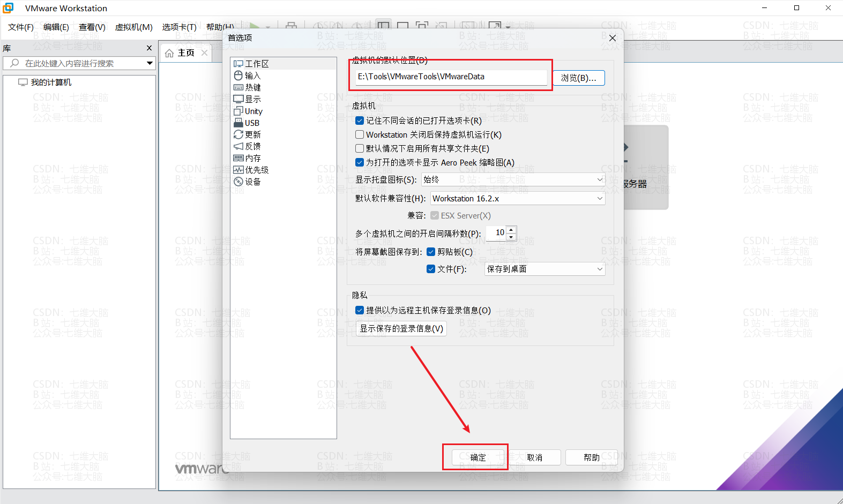Click the 帮助 button in dialog
Screen dimensions: 843x504
(x=592, y=457)
